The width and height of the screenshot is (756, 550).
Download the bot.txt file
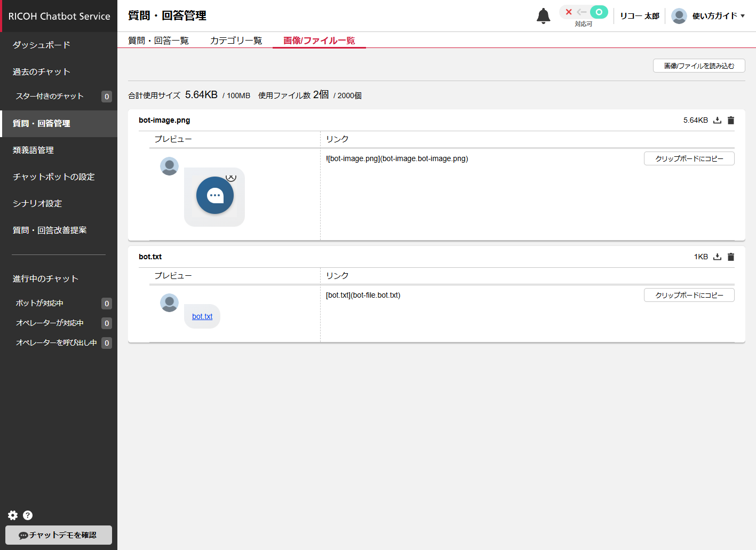point(718,257)
